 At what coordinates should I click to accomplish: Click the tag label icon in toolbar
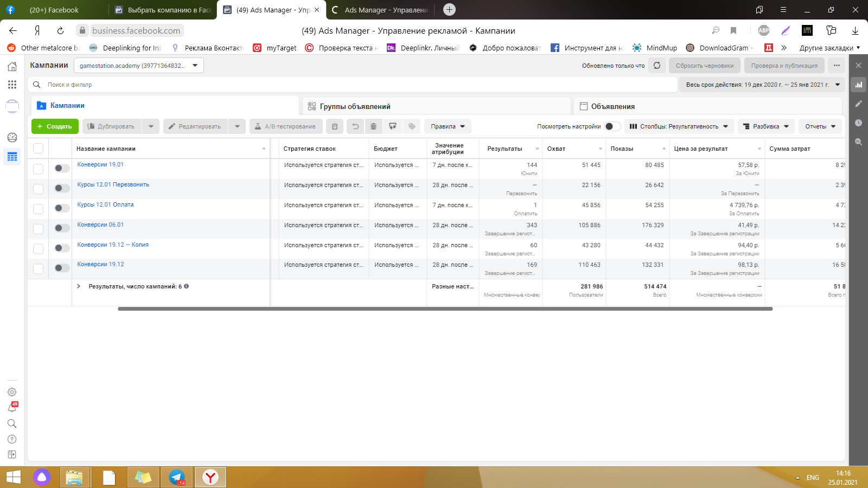click(412, 126)
